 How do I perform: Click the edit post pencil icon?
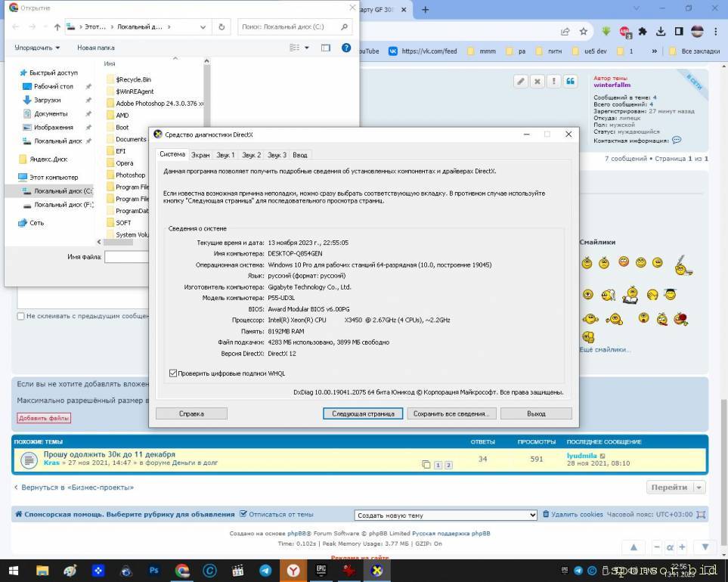click(520, 81)
